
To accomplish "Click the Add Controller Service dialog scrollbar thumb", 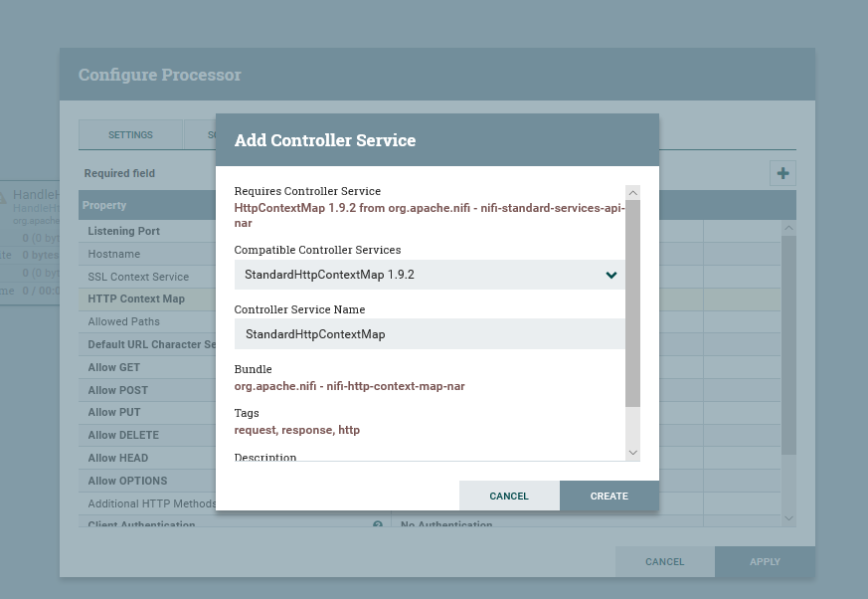I will [x=632, y=303].
